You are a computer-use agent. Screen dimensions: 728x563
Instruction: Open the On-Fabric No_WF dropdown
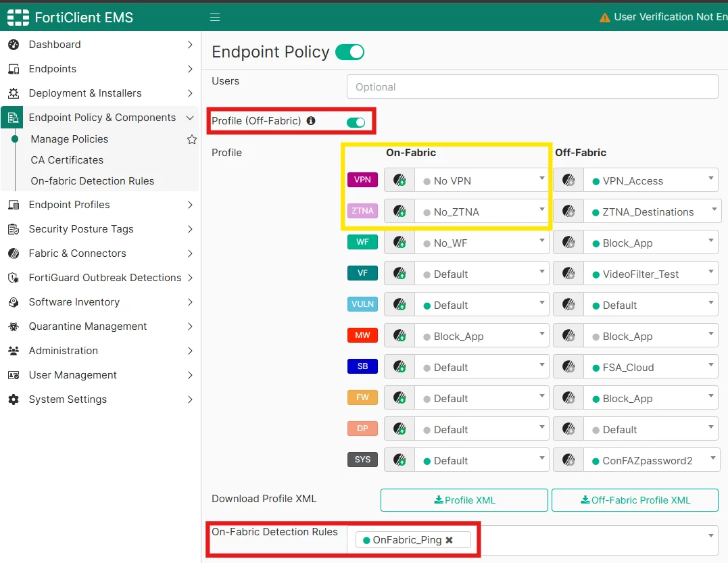(481, 242)
